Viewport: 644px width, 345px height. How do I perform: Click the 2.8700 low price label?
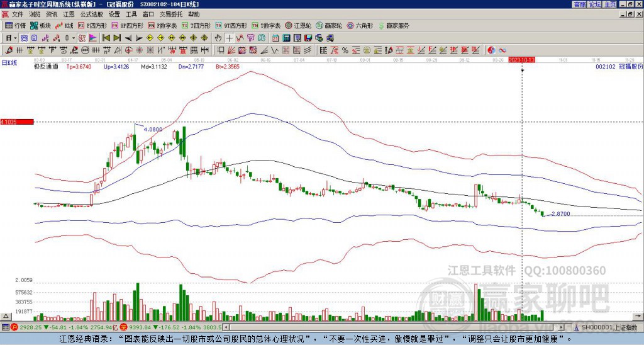[560, 214]
